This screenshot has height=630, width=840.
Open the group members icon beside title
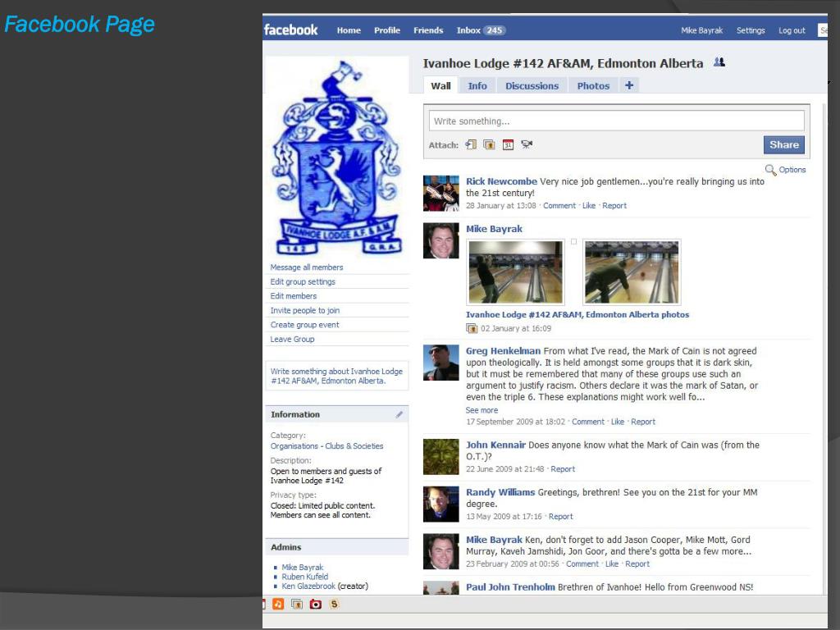719,62
